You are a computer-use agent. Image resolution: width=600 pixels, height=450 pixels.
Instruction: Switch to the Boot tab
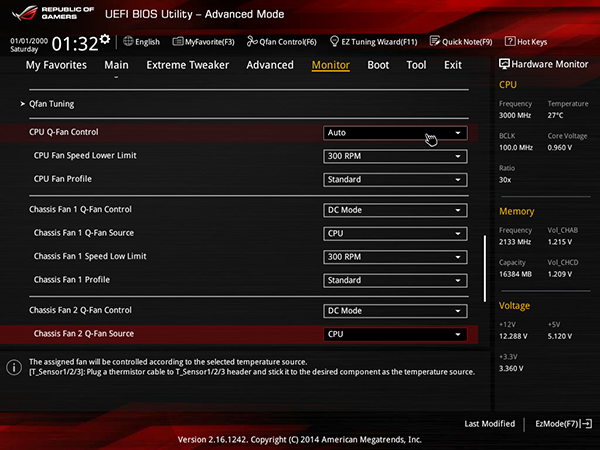pos(378,65)
